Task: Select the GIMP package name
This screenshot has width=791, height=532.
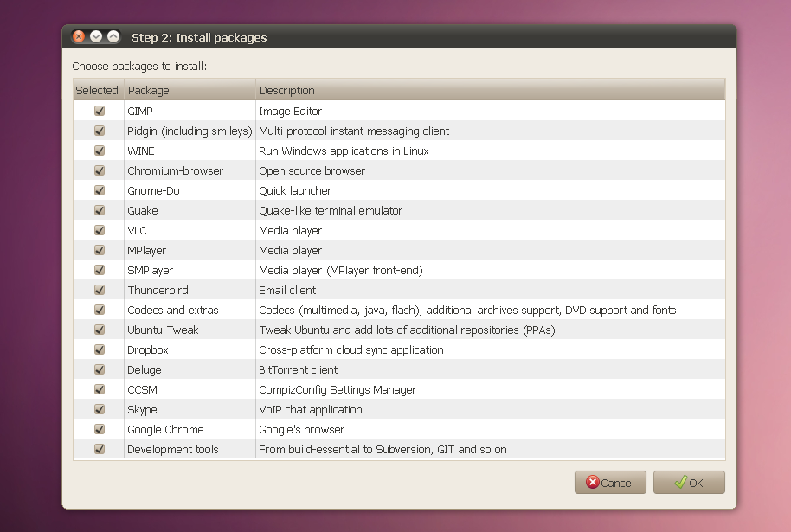Action: (x=139, y=112)
